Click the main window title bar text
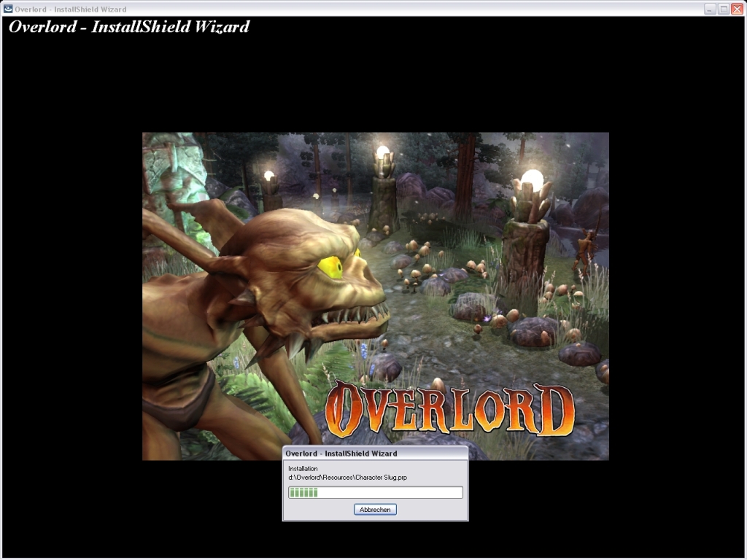 (71, 9)
